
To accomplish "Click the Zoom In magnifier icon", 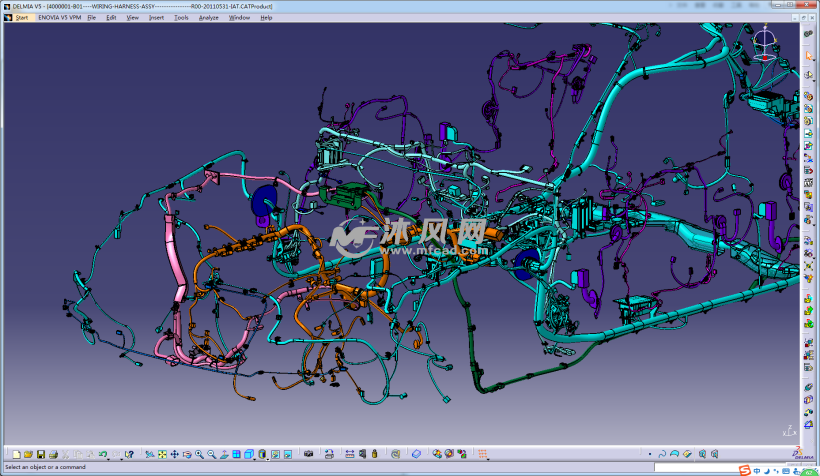I will pyautogui.click(x=199, y=455).
